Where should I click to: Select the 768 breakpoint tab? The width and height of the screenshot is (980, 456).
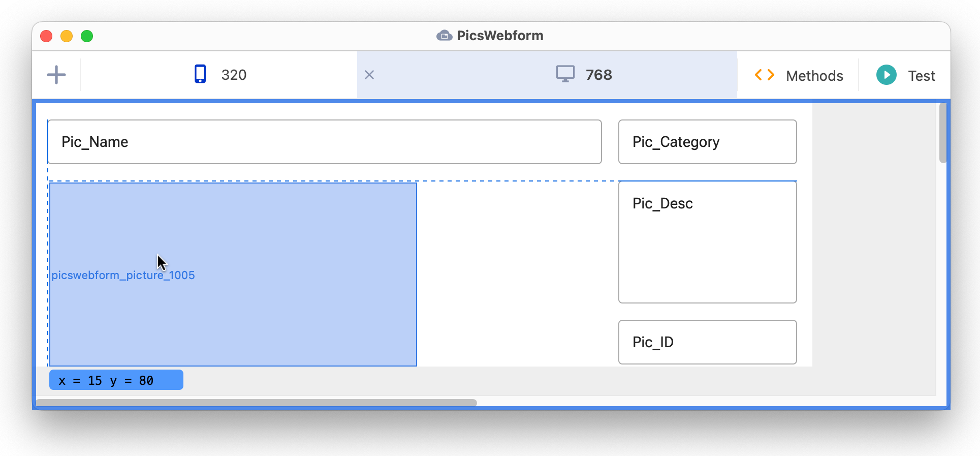tap(547, 75)
